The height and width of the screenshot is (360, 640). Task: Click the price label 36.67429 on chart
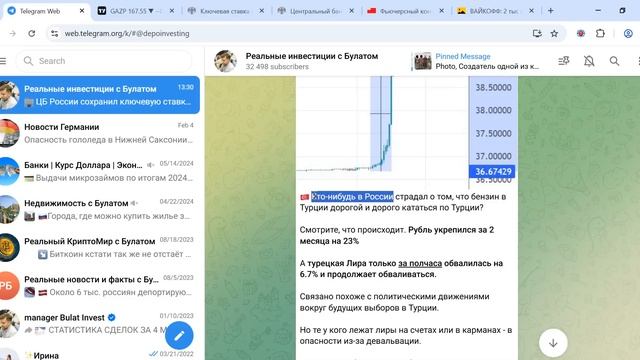coord(492,171)
